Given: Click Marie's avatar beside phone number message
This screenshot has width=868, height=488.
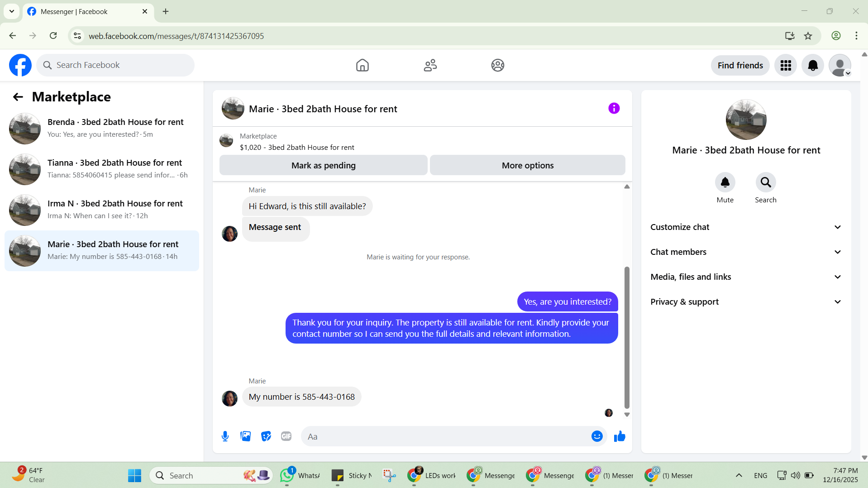Looking at the screenshot, I should [x=229, y=398].
